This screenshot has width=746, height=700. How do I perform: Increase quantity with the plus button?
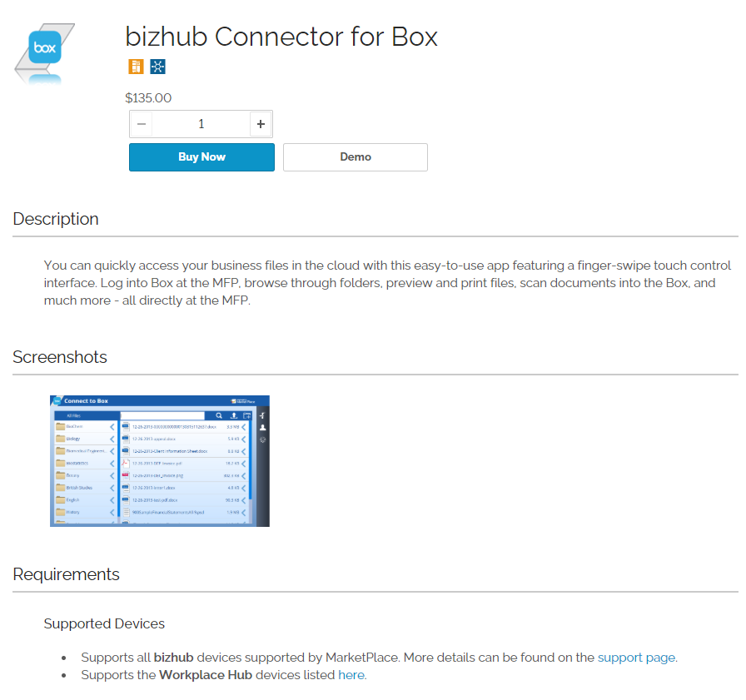[261, 124]
